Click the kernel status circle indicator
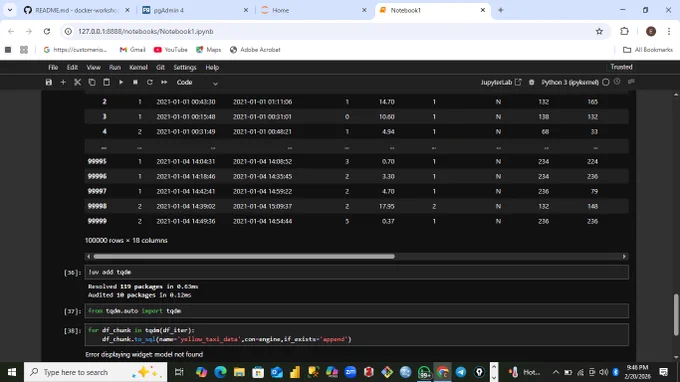 coord(606,82)
